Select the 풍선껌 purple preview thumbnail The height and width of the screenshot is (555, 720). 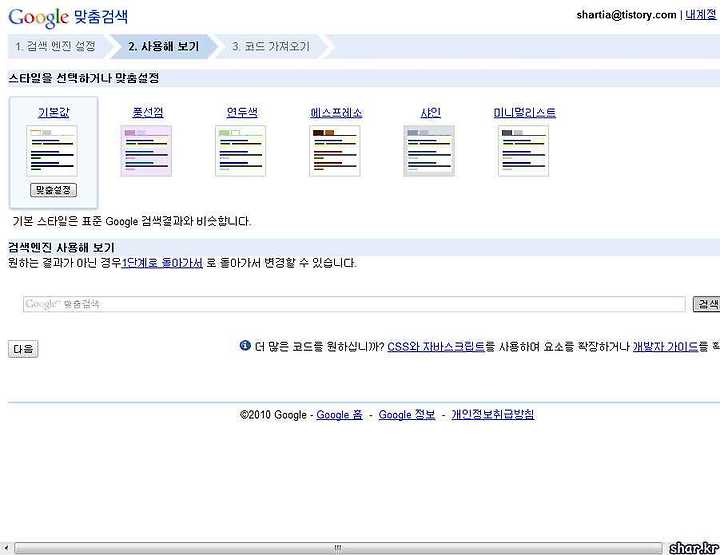146,151
